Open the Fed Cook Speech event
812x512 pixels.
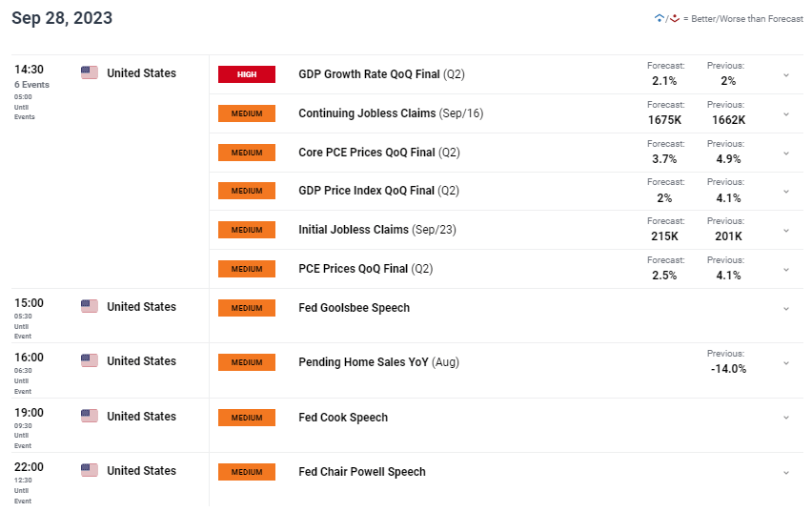[343, 418]
